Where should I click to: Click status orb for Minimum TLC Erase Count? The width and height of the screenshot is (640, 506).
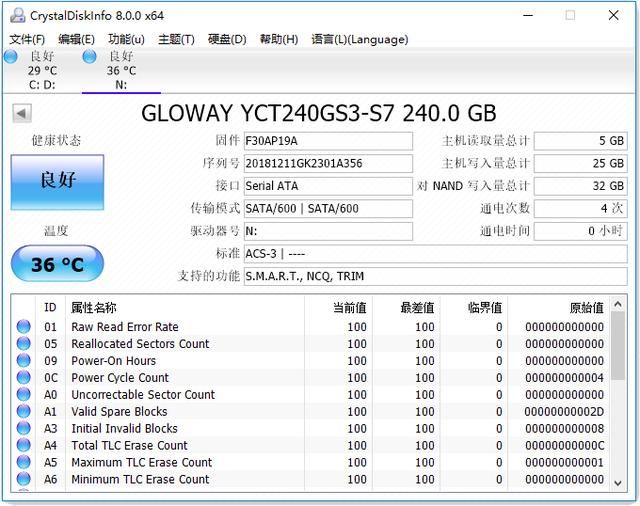[x=24, y=479]
